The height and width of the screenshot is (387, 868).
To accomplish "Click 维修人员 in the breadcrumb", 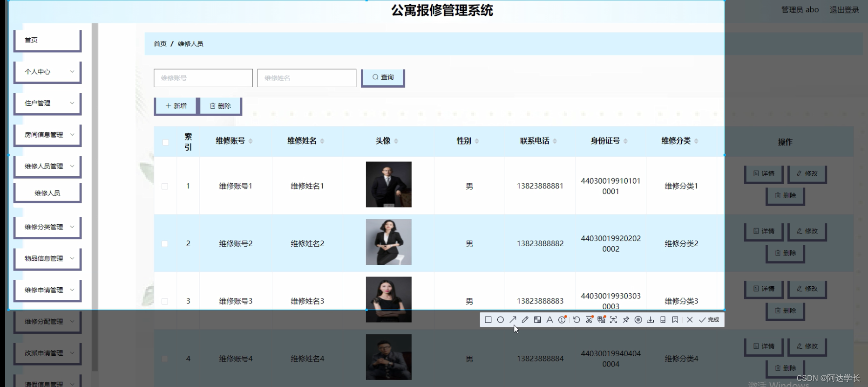I will 190,44.
